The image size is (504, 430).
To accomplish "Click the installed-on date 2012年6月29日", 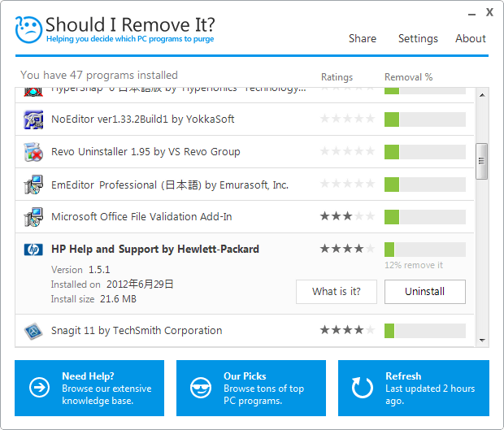I will pyautogui.click(x=140, y=284).
